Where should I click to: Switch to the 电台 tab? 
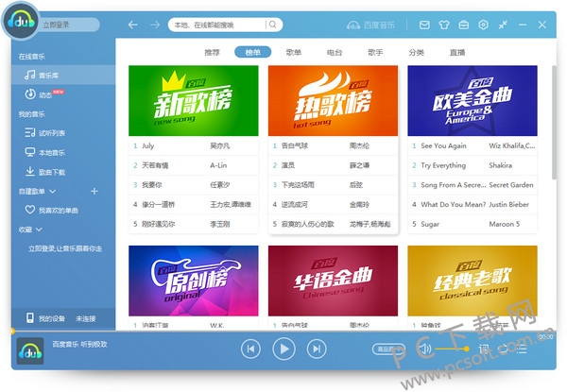pyautogui.click(x=335, y=52)
